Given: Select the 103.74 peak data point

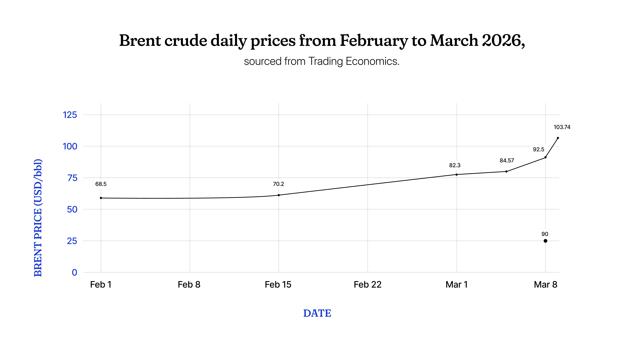Looking at the screenshot, I should pos(558,138).
